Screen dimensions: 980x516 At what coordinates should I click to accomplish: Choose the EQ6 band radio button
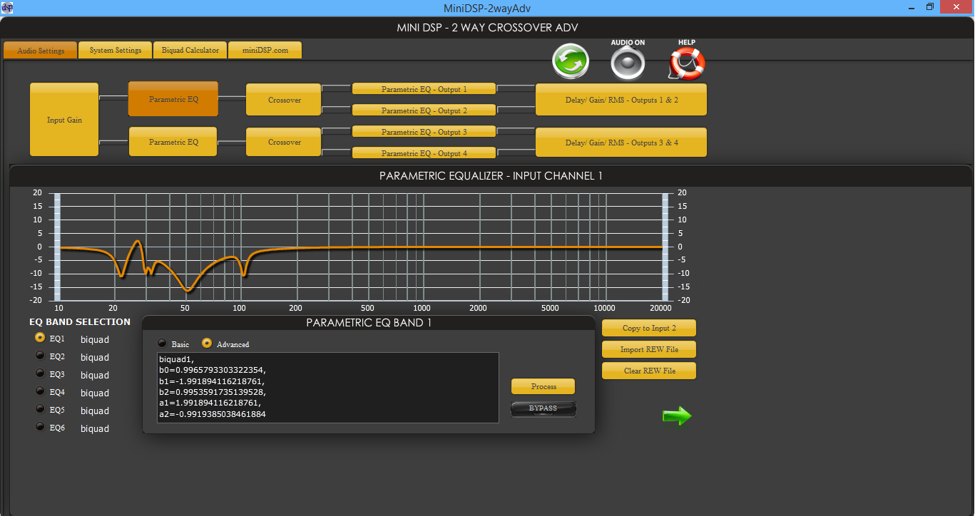40,427
